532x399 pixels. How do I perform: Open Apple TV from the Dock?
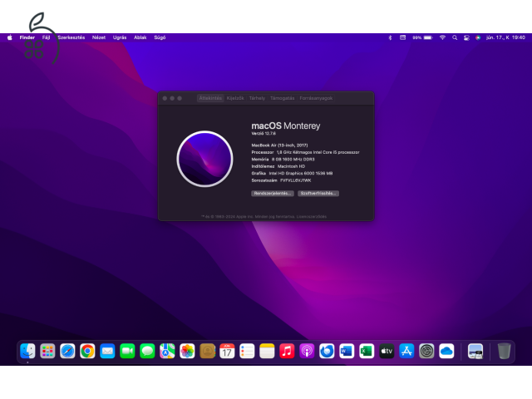point(387,351)
